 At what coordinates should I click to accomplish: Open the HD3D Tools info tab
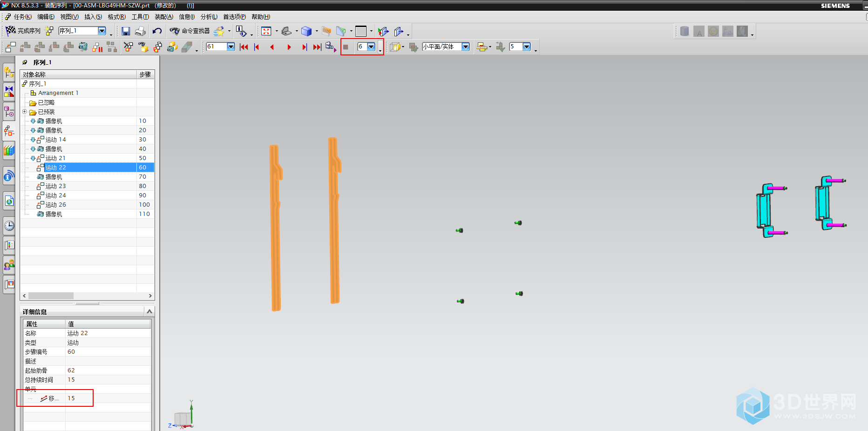(x=9, y=176)
